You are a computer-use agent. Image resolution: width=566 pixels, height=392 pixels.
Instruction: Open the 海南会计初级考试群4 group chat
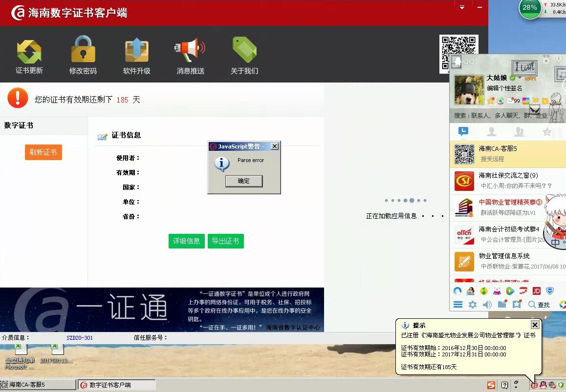point(507,234)
